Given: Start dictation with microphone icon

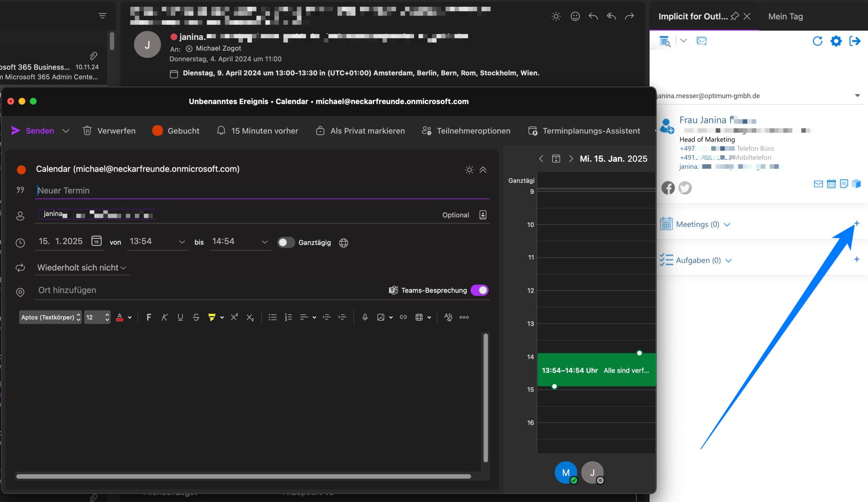Looking at the screenshot, I should [365, 317].
